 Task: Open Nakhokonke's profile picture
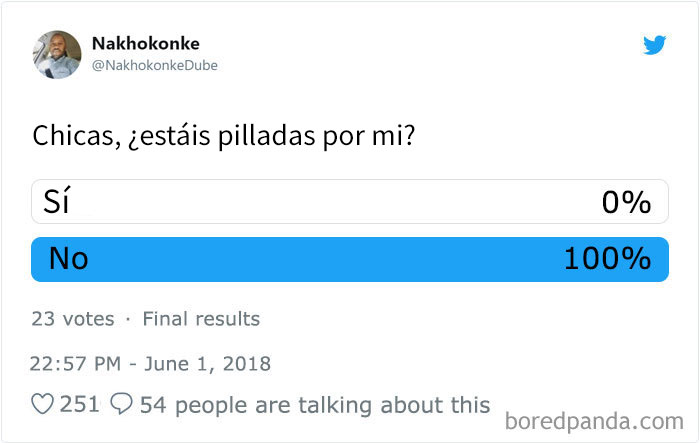point(57,54)
